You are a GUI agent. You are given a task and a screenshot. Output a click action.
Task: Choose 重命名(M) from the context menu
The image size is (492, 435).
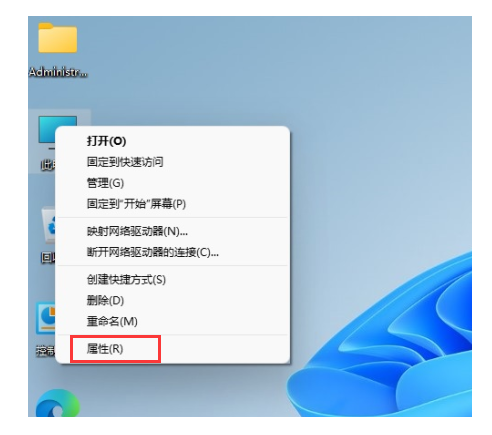point(112,321)
